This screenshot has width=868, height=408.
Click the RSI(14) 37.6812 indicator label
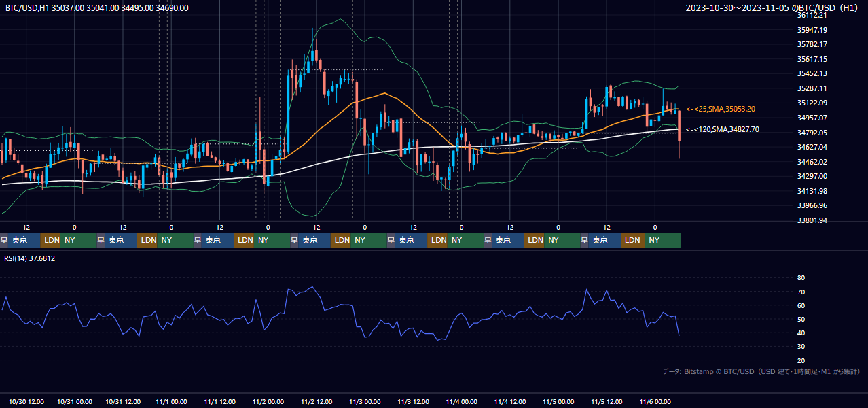click(x=30, y=258)
